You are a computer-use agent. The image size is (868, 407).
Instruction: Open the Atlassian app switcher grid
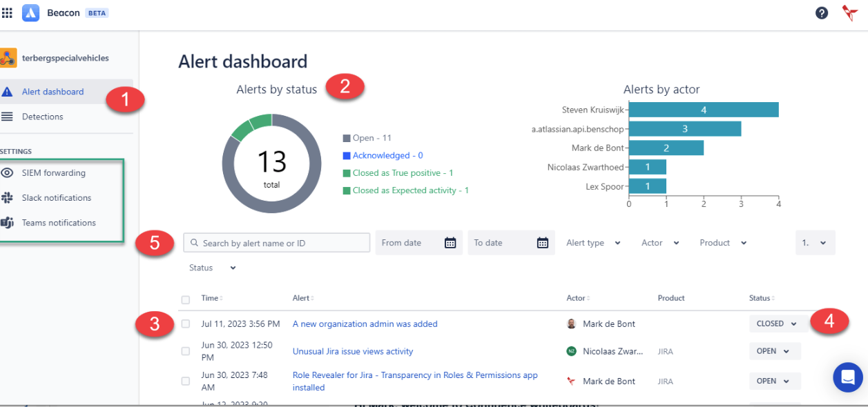click(7, 12)
